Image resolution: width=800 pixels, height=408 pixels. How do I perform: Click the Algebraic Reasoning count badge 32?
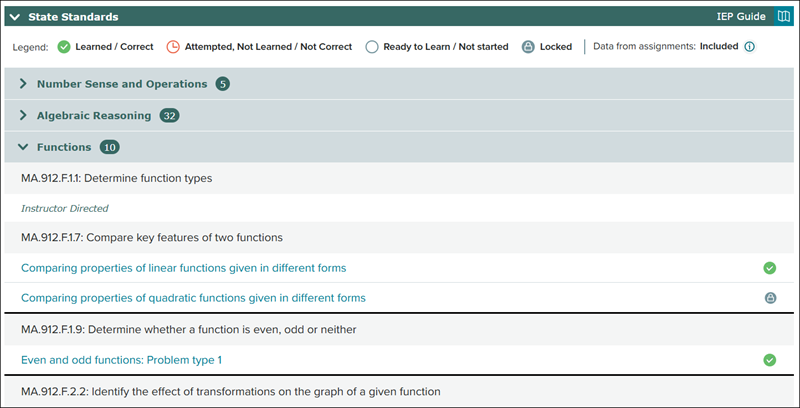[169, 116]
